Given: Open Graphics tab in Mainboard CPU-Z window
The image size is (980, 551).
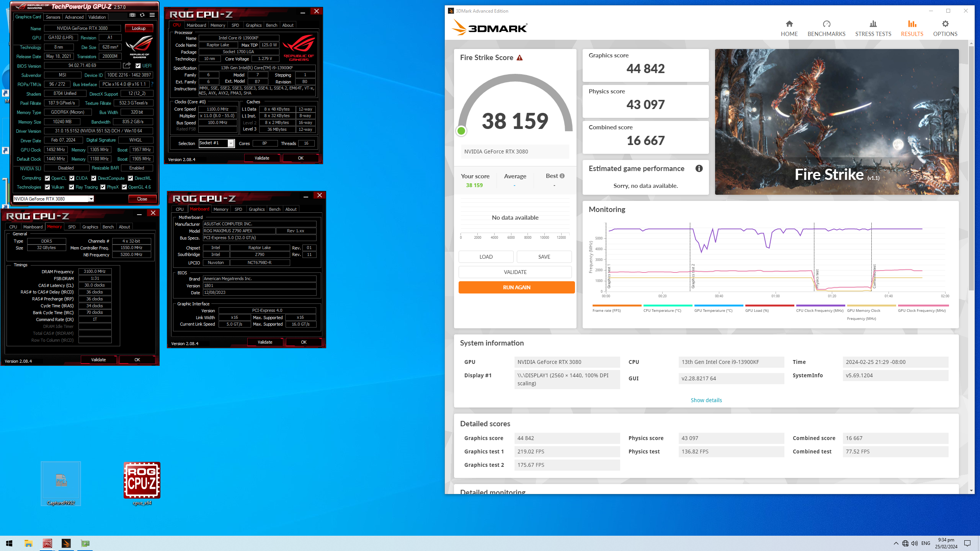Looking at the screenshot, I should [x=256, y=209].
